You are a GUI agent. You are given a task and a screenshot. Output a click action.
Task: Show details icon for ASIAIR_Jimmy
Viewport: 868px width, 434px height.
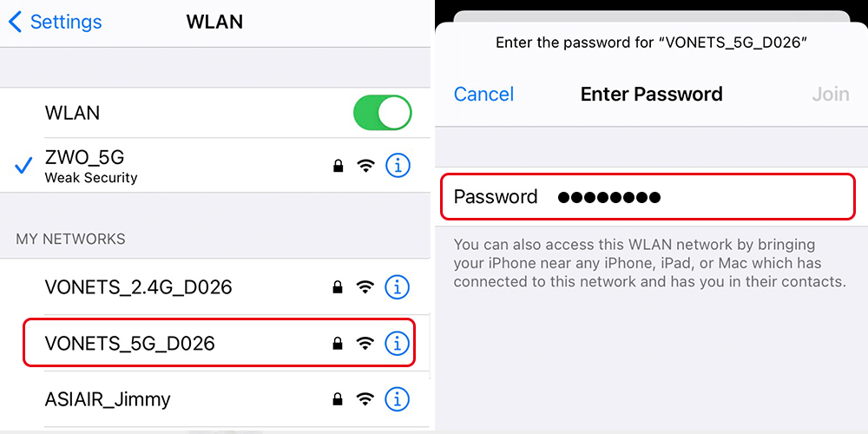(x=397, y=398)
